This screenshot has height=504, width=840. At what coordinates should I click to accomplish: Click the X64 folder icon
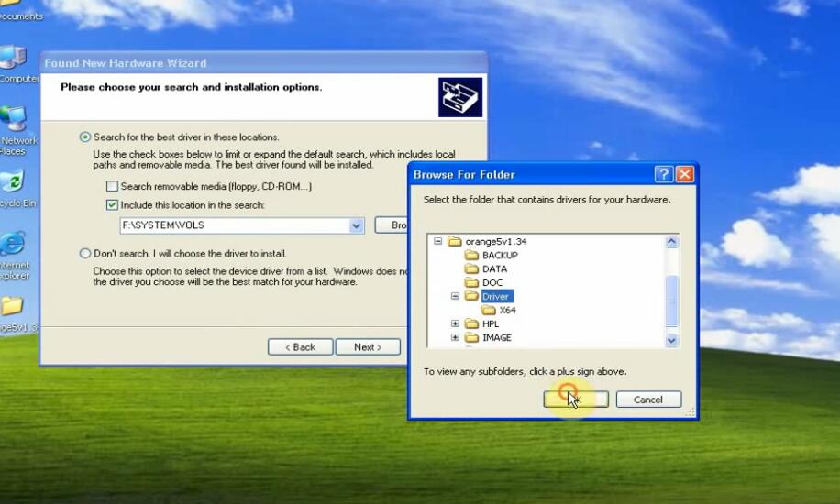click(x=489, y=310)
